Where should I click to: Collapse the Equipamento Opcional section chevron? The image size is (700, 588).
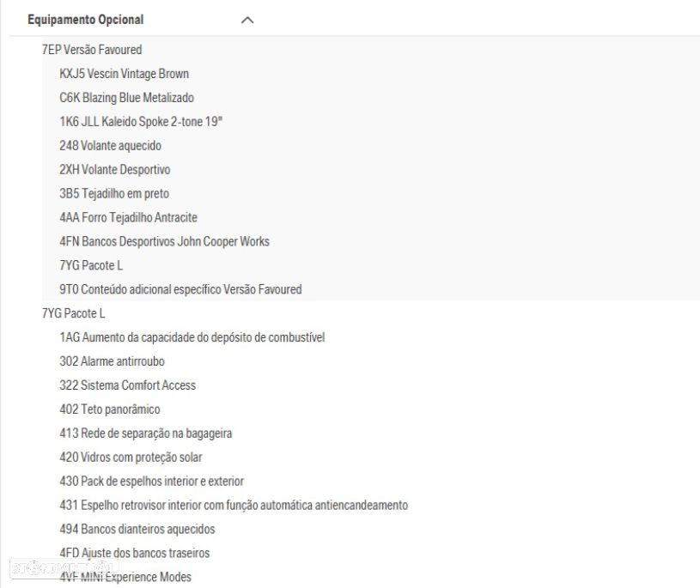pyautogui.click(x=247, y=20)
